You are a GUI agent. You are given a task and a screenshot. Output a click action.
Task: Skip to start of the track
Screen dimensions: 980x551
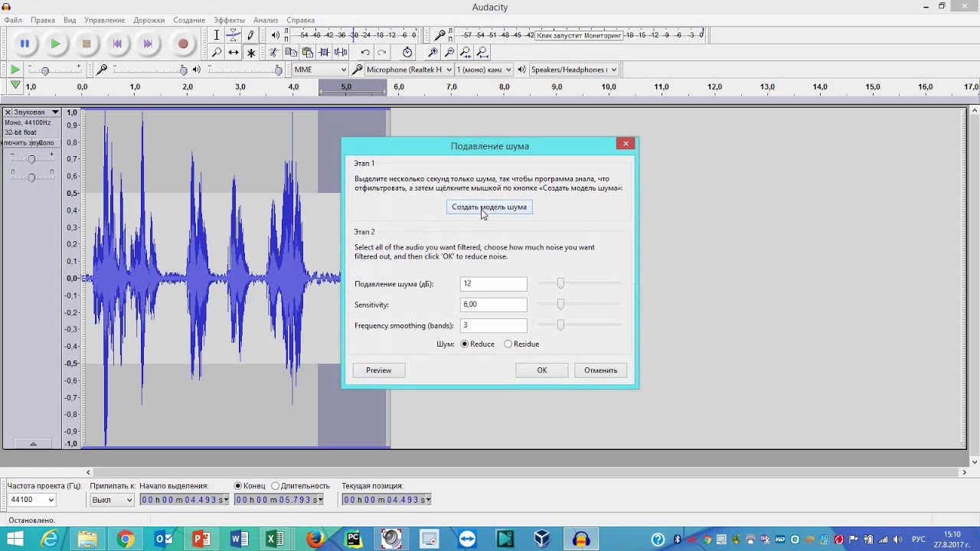tap(117, 44)
